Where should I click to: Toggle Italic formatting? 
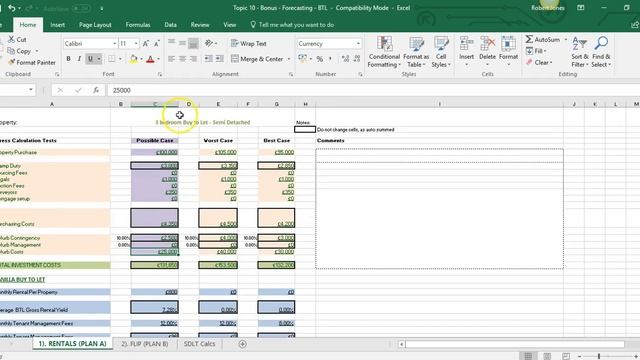click(x=79, y=59)
